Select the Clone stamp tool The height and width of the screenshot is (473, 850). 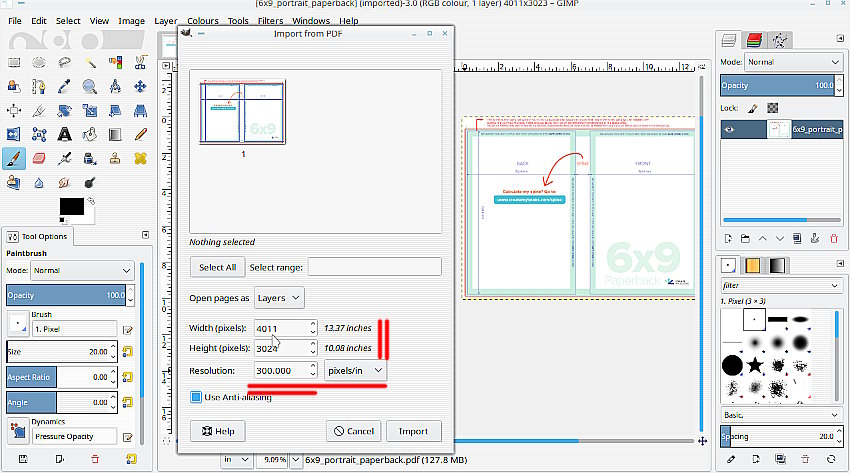coord(115,158)
